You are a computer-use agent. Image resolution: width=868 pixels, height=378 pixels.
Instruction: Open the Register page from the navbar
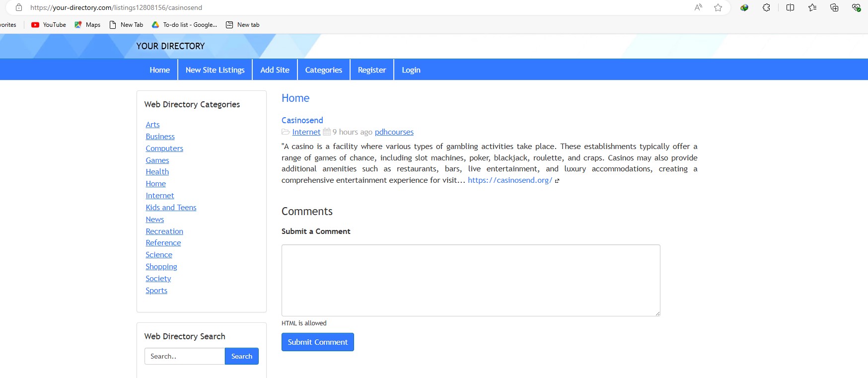pyautogui.click(x=372, y=70)
